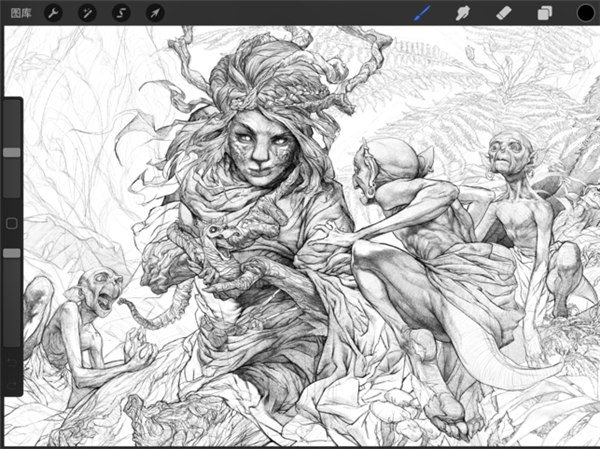Image resolution: width=600 pixels, height=449 pixels.
Task: Tap the square Modify button in sidebar
Action: click(12, 223)
